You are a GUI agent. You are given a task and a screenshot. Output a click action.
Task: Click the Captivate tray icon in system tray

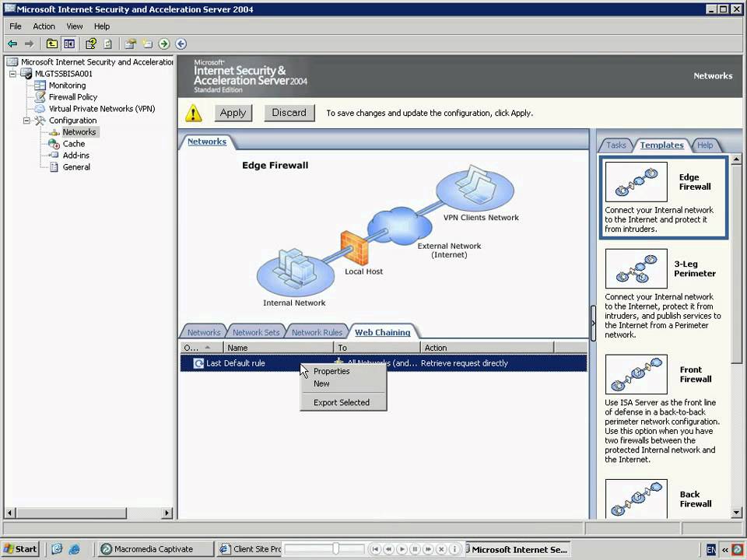click(x=738, y=549)
